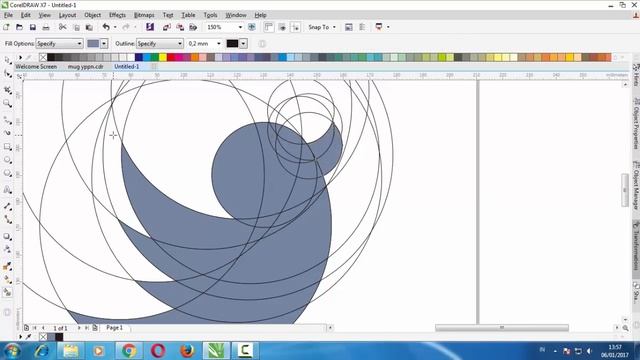Toggle Show Rulers button
The height and width of the screenshot is (360, 640).
[269, 27]
